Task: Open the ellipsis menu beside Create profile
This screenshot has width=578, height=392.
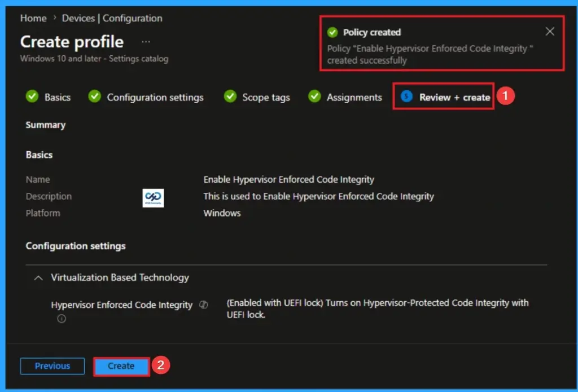Action: pyautogui.click(x=146, y=42)
